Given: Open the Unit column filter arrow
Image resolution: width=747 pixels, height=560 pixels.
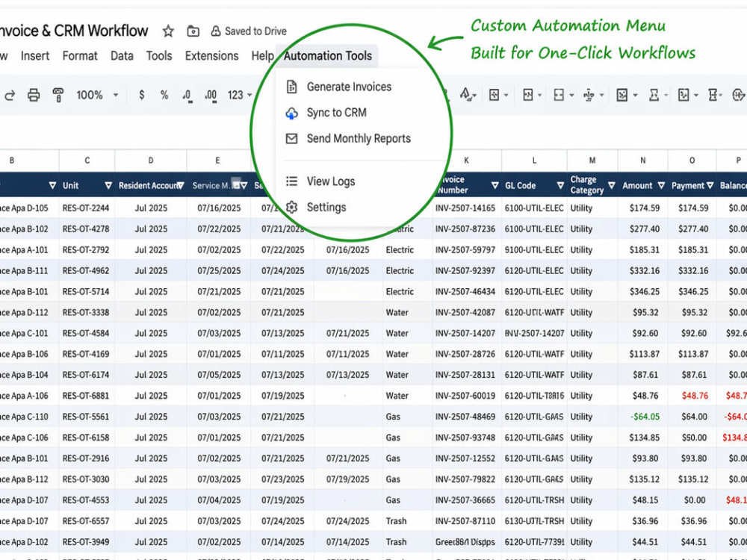Looking at the screenshot, I should point(108,185).
